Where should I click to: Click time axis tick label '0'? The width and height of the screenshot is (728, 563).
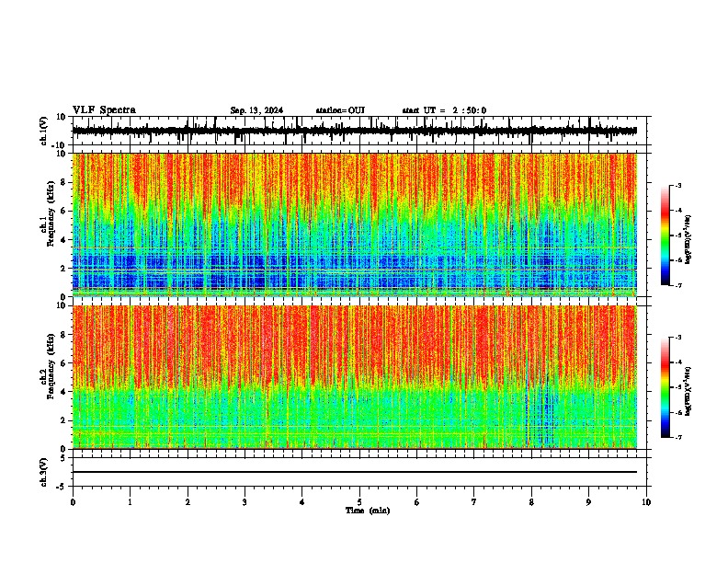click(x=73, y=502)
